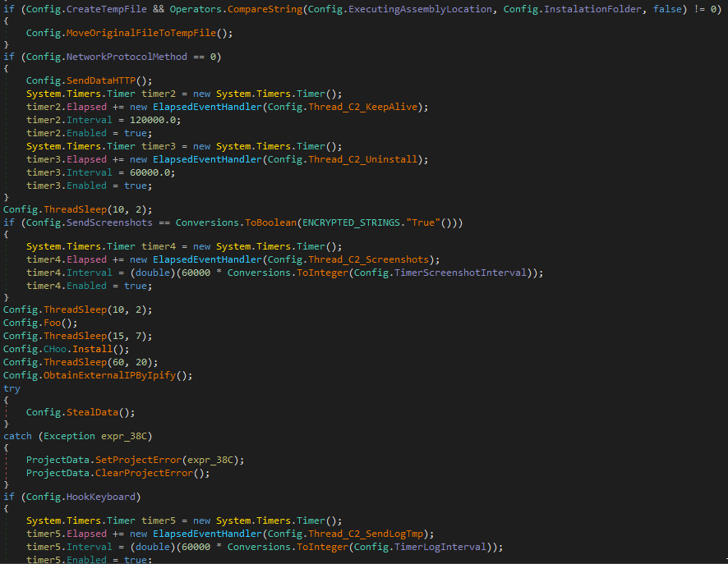Click the ProjectData class on SetProjectError line
The width and height of the screenshot is (728, 564).
click(58, 460)
